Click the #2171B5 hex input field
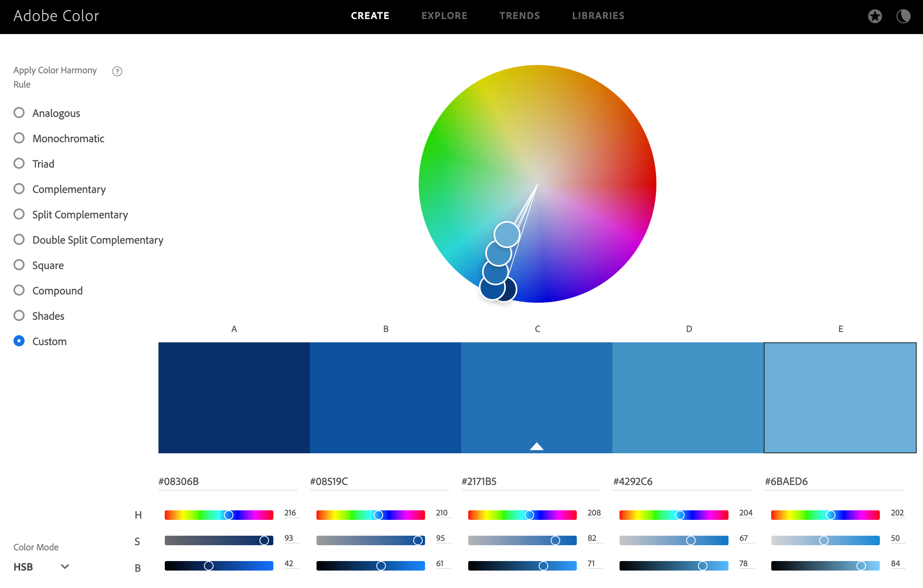 531,481
